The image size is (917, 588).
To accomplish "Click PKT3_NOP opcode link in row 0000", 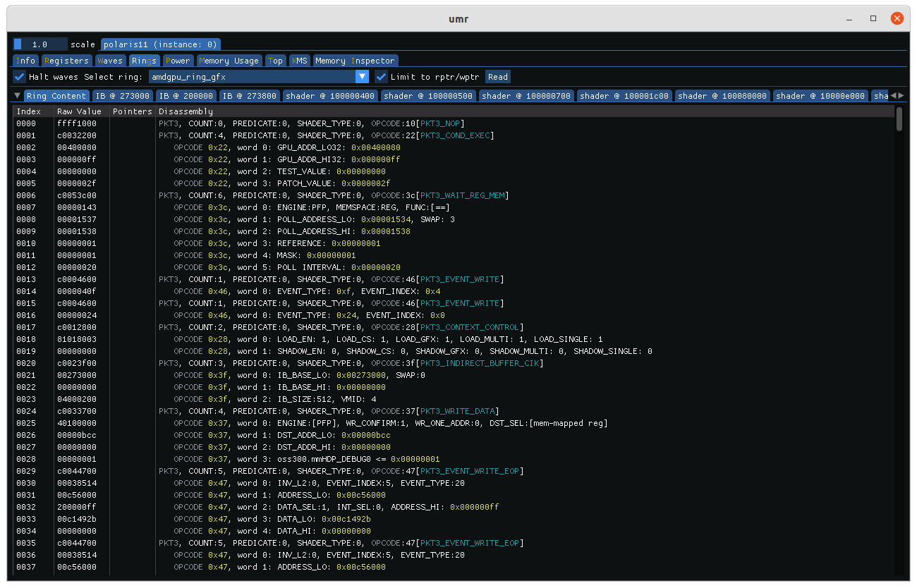I will 440,123.
